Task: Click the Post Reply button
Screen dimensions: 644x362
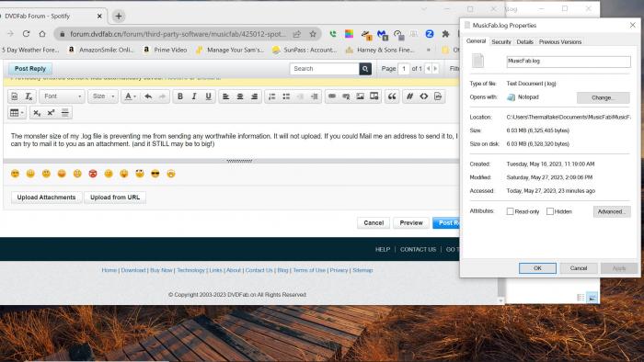Action: [30, 69]
